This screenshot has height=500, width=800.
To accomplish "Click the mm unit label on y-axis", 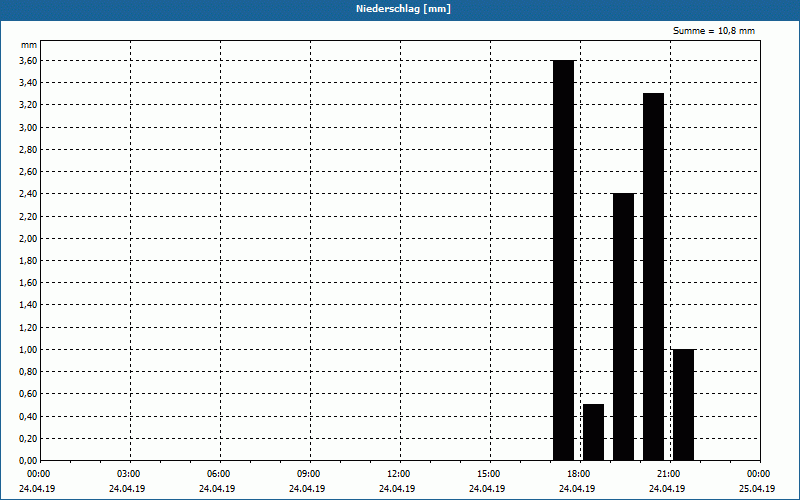I will coord(29,45).
